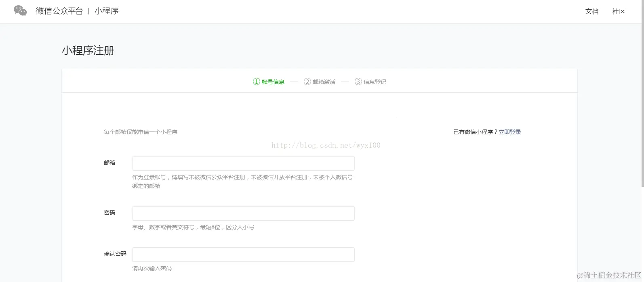The image size is (644, 282).
Task: Click the page vertical scrollbar
Action: (x=642, y=94)
